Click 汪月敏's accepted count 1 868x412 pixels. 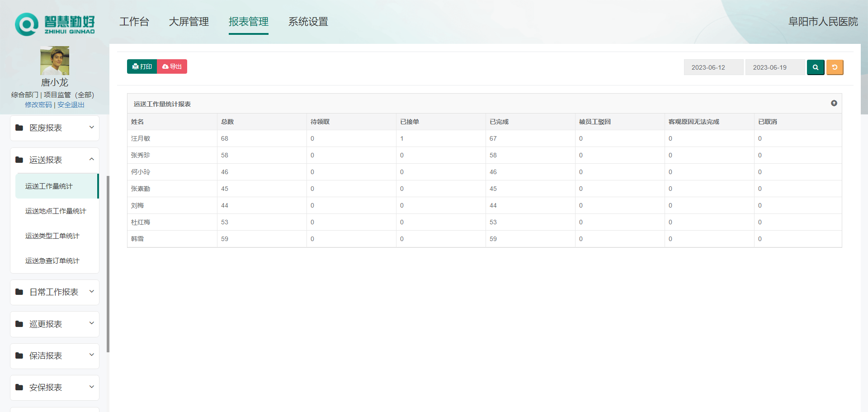pyautogui.click(x=402, y=138)
